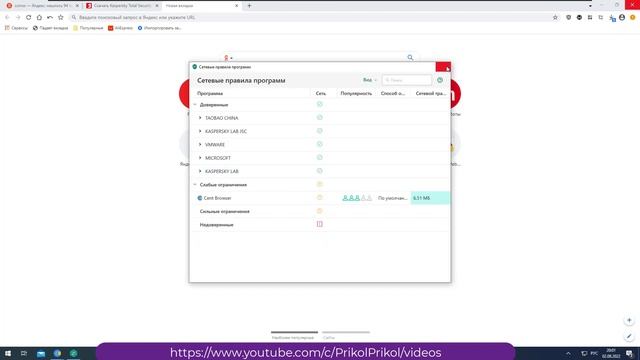Sort by the Сеть column header
640x360 pixels.
pos(321,93)
